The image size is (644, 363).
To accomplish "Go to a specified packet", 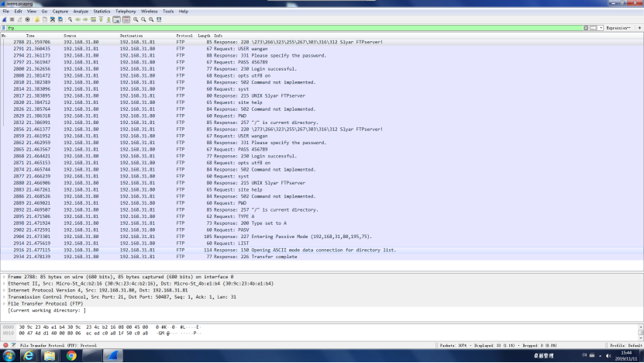I will coord(93,19).
